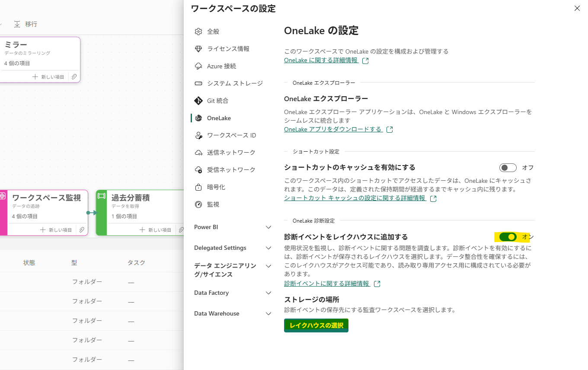Select the ミラー card title
This screenshot has height=370, width=588.
16,45
